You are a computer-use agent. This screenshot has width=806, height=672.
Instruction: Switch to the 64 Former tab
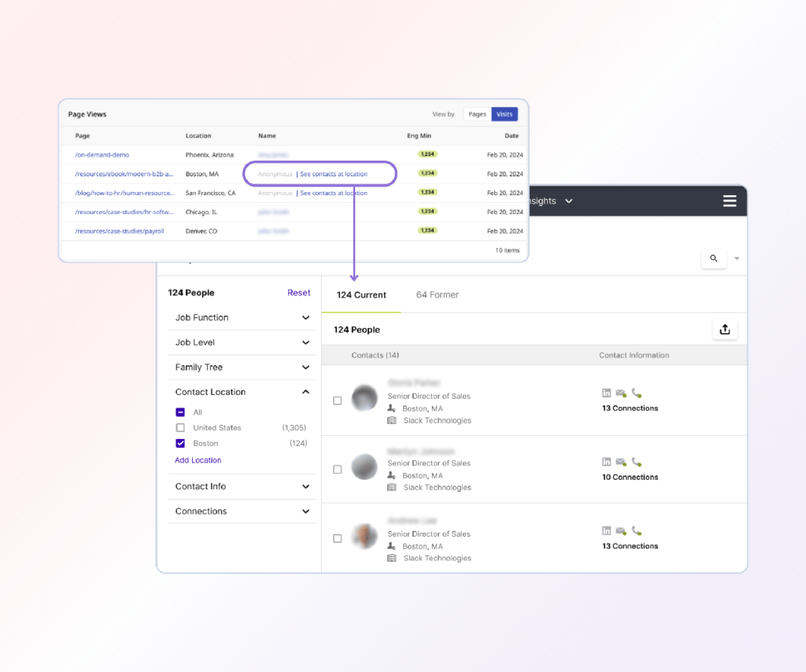click(437, 295)
